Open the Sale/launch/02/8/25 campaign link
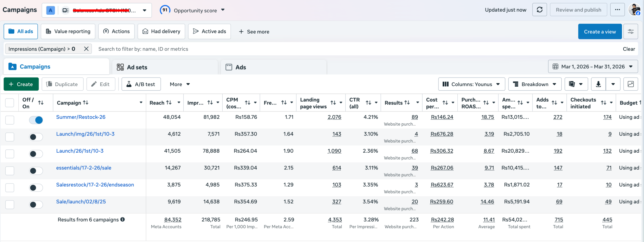 (x=81, y=201)
